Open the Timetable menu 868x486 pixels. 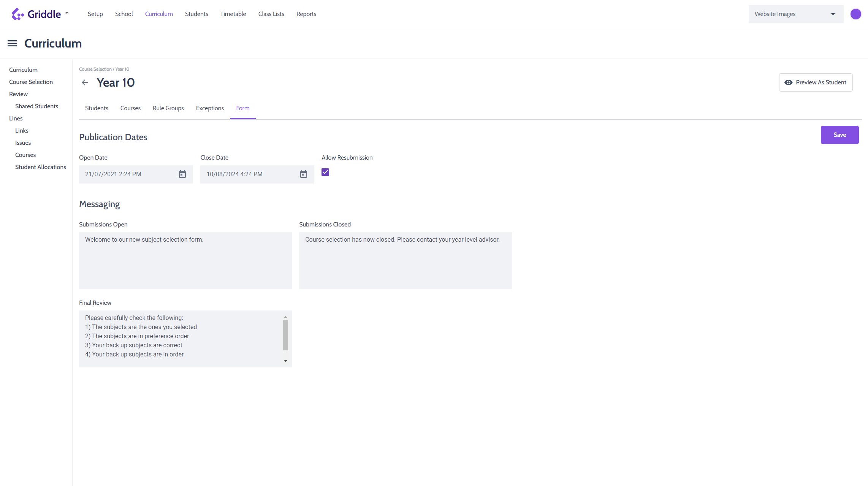click(233, 14)
